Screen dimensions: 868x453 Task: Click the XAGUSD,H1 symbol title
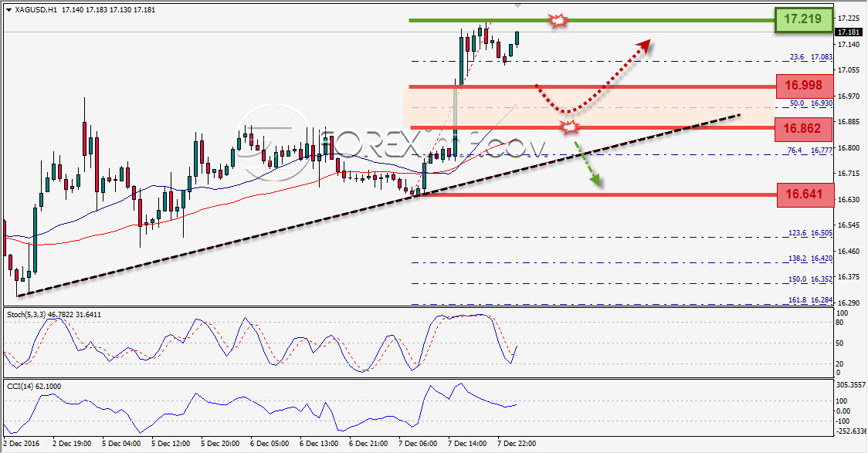point(36,10)
